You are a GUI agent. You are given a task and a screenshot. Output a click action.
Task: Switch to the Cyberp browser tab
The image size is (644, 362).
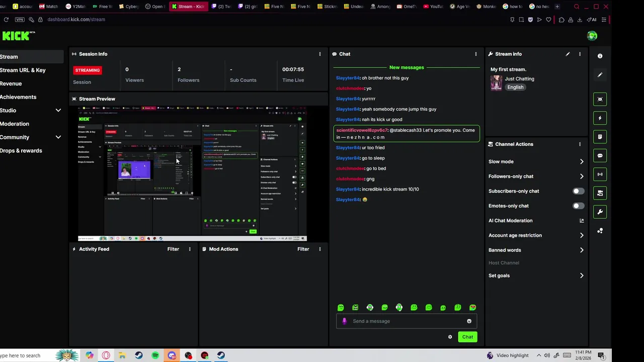coord(128,7)
